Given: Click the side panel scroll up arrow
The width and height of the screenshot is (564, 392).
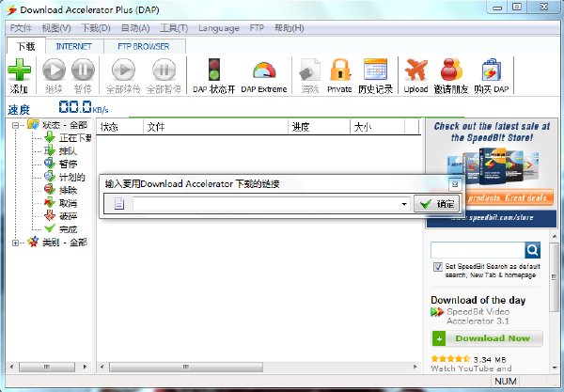Looking at the screenshot, I should click(x=555, y=236).
